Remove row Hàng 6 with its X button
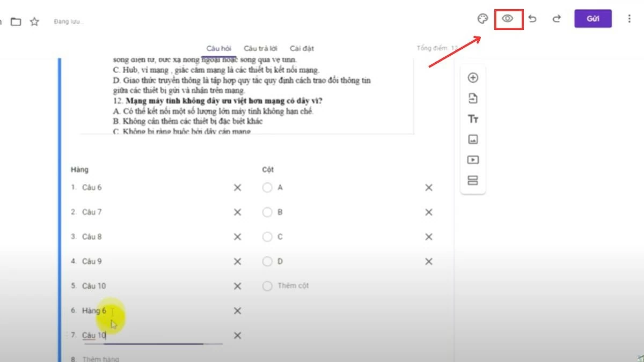This screenshot has width=644, height=362. tap(237, 311)
